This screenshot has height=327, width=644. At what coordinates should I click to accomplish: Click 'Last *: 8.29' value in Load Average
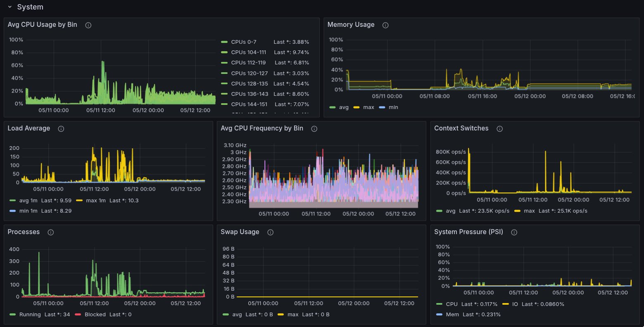(x=57, y=211)
